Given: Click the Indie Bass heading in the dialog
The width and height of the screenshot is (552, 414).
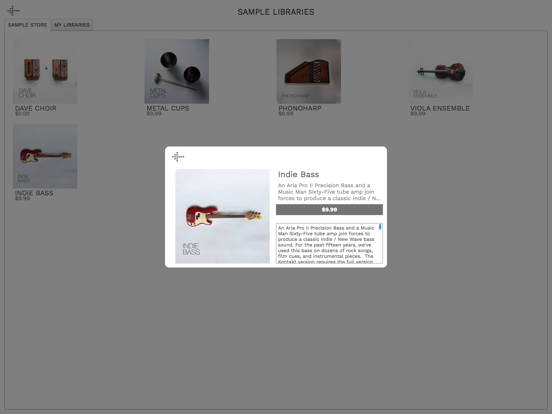Looking at the screenshot, I should tap(299, 174).
